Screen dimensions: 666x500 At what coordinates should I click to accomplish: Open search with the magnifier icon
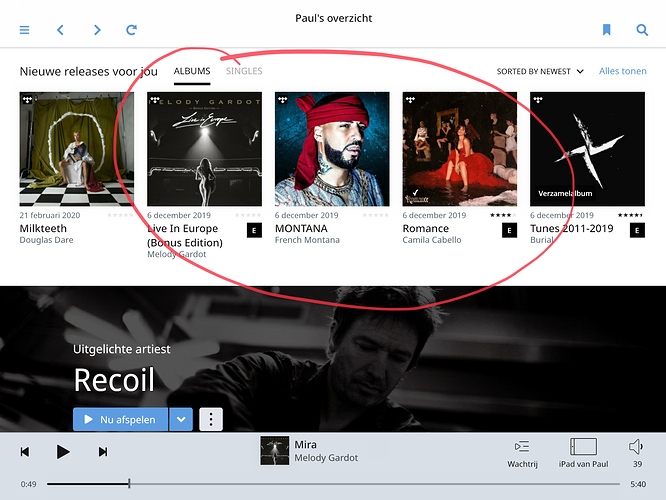[642, 30]
